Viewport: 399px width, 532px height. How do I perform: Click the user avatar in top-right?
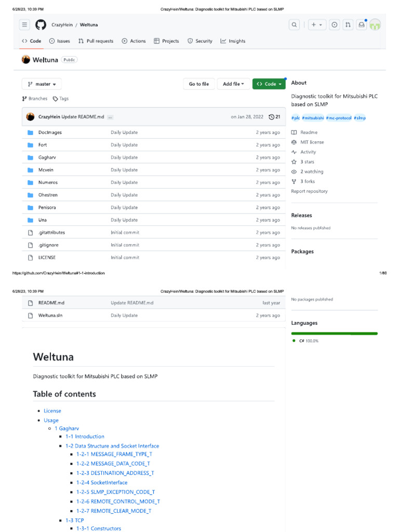[375, 25]
